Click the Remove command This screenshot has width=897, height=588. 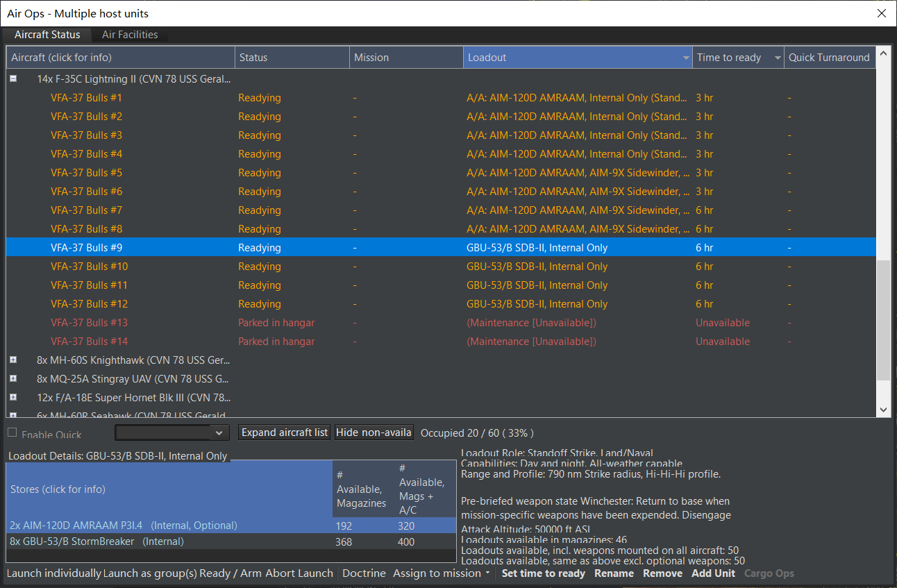(x=662, y=573)
